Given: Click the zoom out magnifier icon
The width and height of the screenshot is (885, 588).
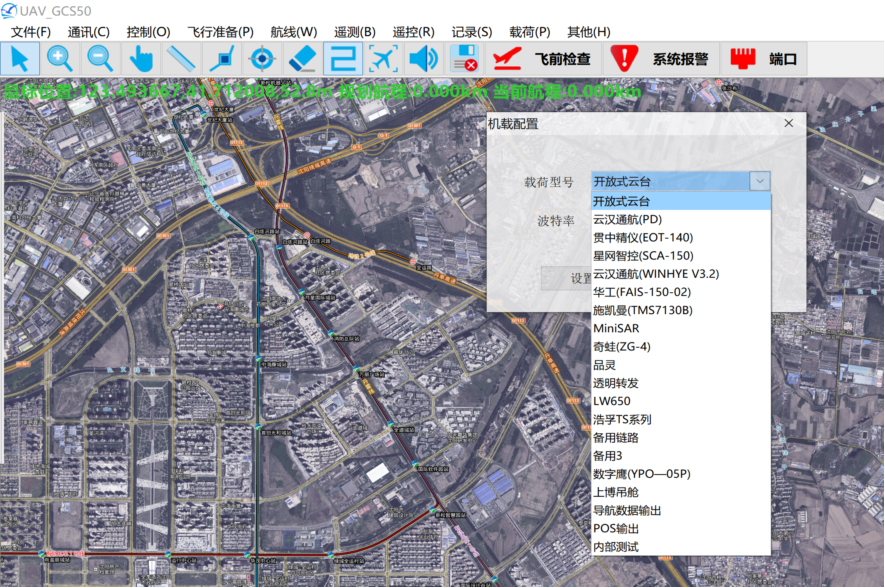Looking at the screenshot, I should pyautogui.click(x=100, y=59).
